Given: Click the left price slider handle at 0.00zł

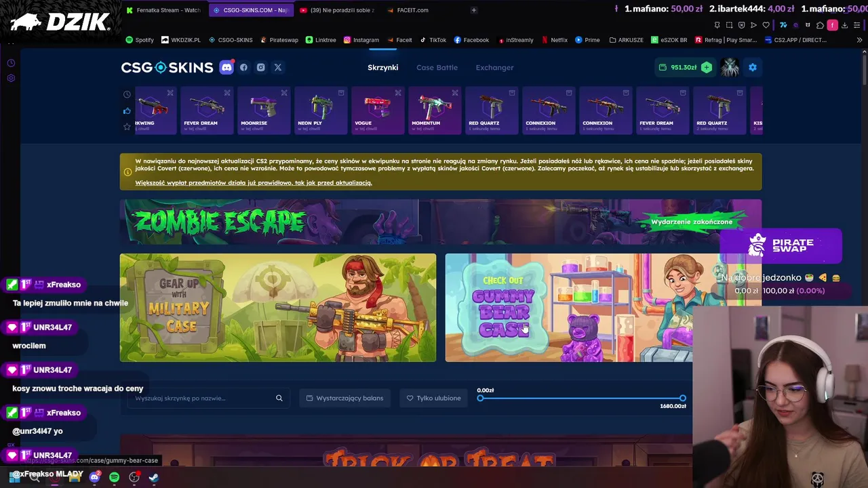Looking at the screenshot, I should [480, 398].
